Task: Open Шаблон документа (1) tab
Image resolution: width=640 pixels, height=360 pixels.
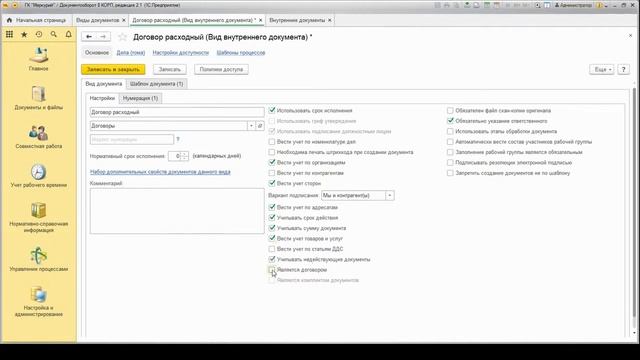Action: tap(157, 84)
